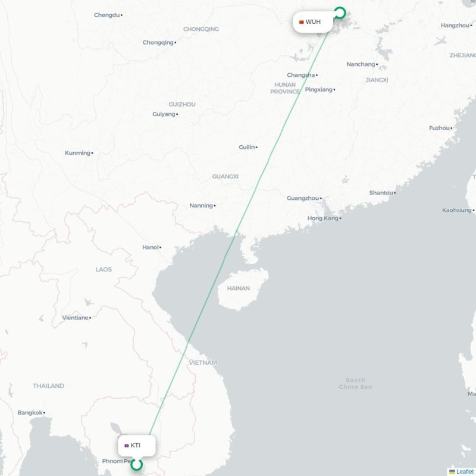Click the WUH airport circle marker
Image resolution: width=476 pixels, height=476 pixels.
pos(340,13)
